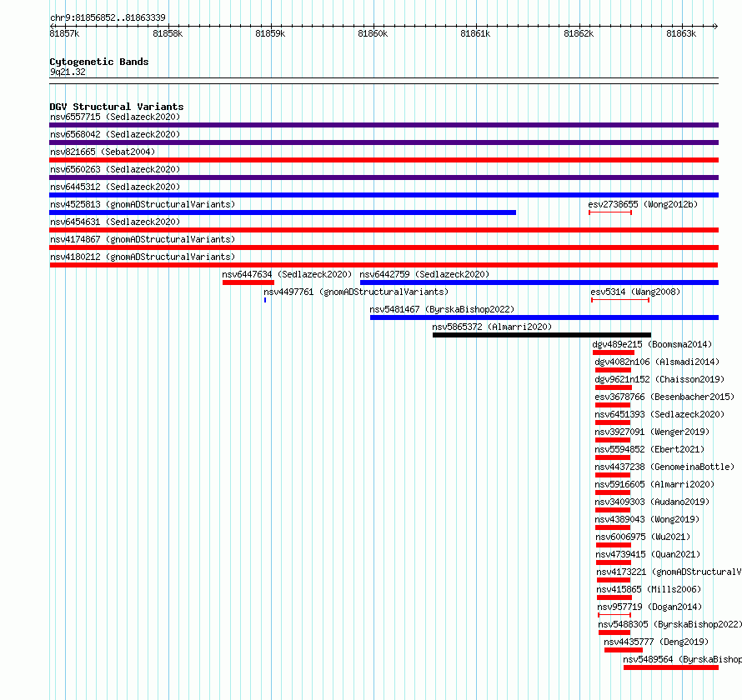This screenshot has height=700, width=742.
Task: Click the 81858k ruler tick label
Action: 168,33
